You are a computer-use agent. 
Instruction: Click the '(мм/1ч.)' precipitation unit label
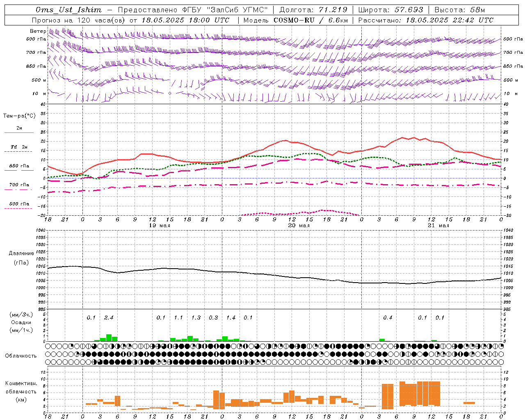[x=21, y=330]
